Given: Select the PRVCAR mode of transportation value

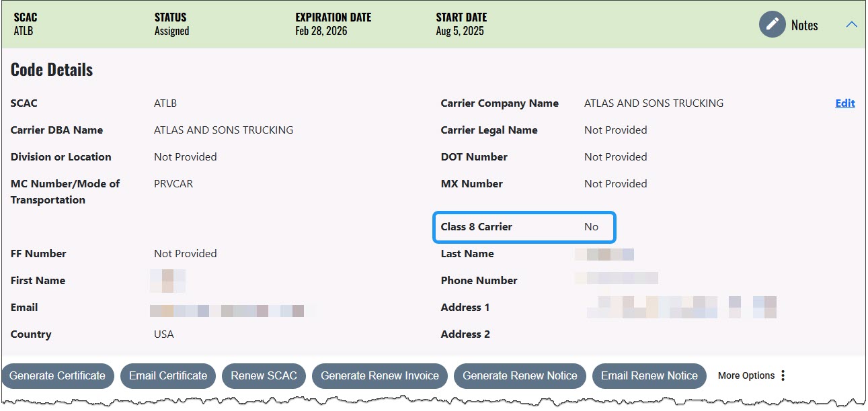Looking at the screenshot, I should coord(173,184).
